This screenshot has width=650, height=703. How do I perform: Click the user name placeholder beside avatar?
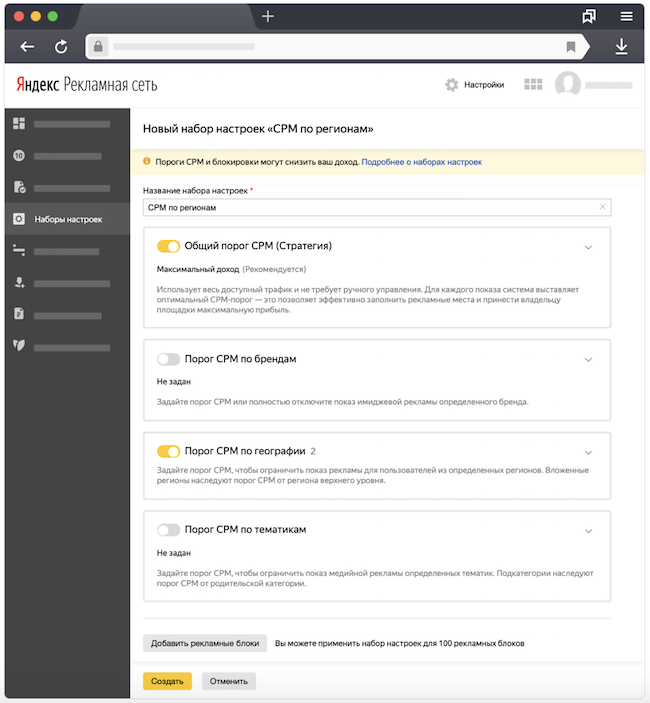(609, 85)
